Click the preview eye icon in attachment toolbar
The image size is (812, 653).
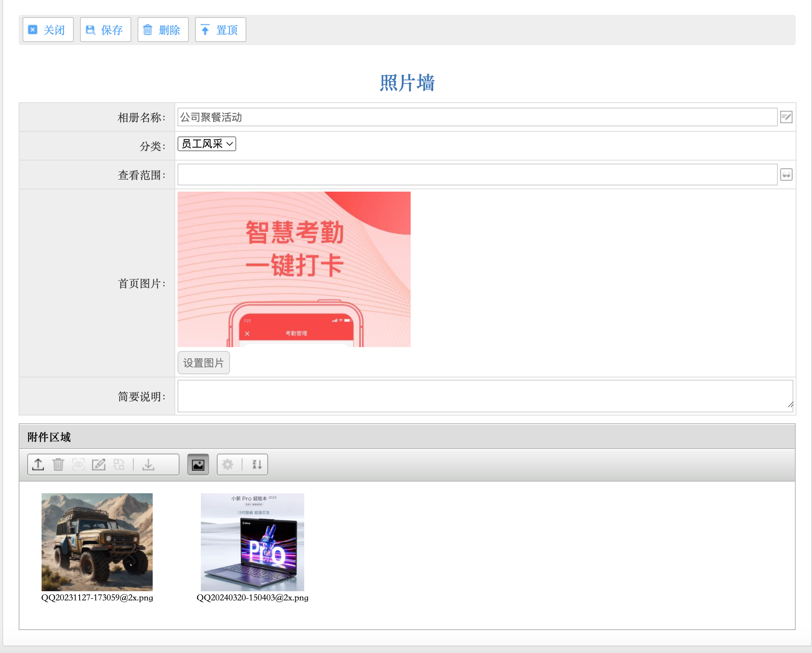[78, 464]
